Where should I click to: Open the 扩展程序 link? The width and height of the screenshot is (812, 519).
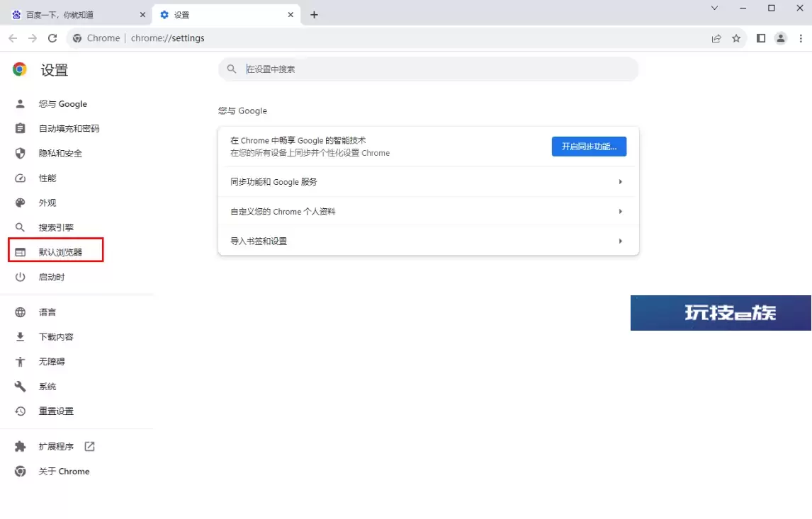coord(56,447)
